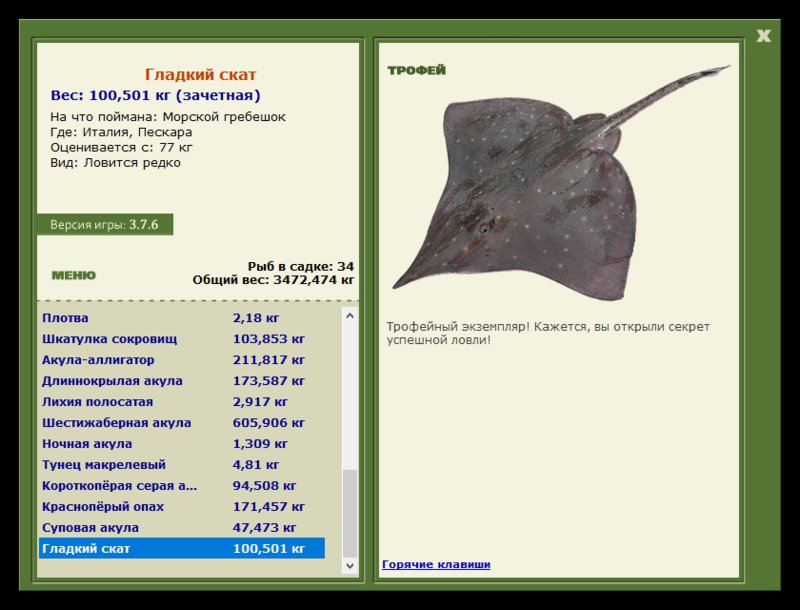Screen dimensions: 800x610
Task: Click the Общий вес: 3472,474 кг total
Action: pos(273,279)
